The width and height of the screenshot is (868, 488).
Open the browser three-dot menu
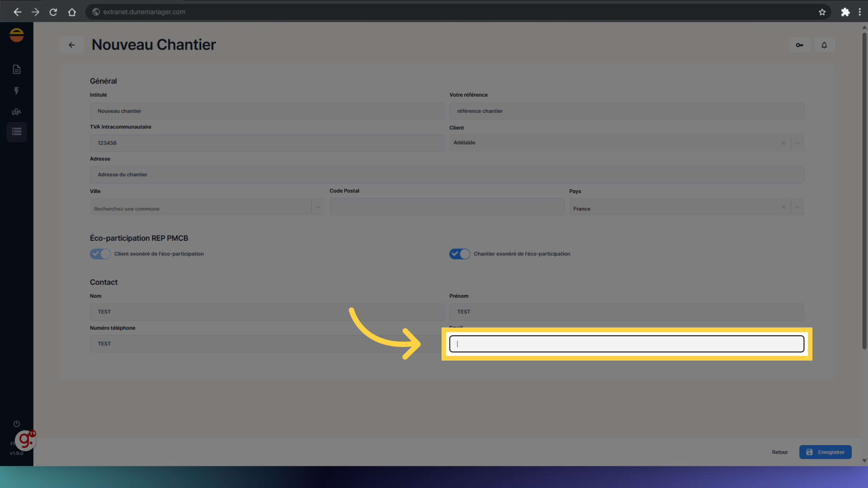pos(860,12)
